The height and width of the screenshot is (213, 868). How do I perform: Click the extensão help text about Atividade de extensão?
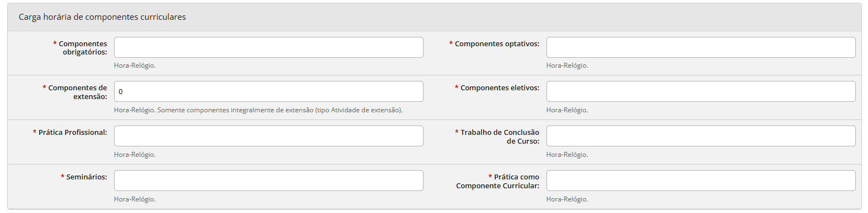point(258,110)
